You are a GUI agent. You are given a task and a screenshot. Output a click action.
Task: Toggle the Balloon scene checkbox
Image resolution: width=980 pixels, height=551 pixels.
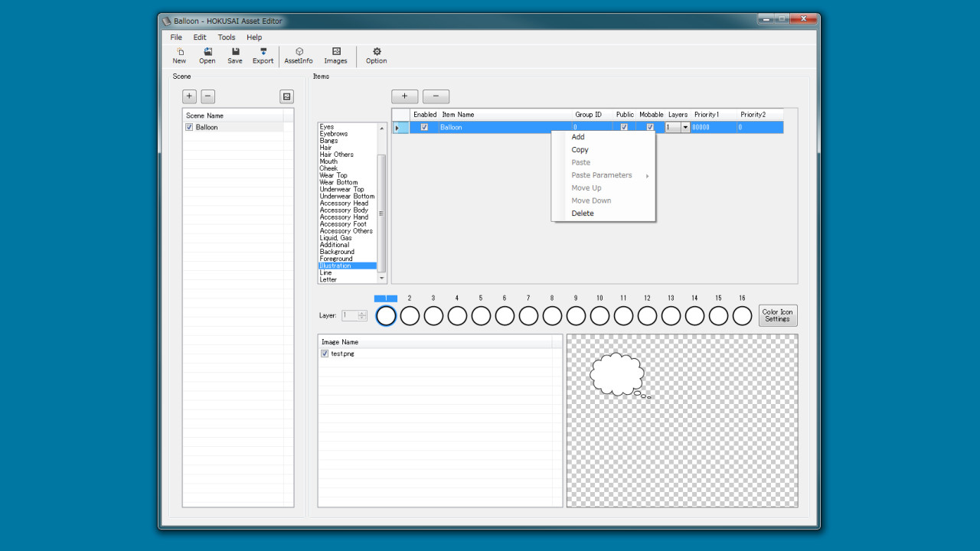(x=189, y=127)
